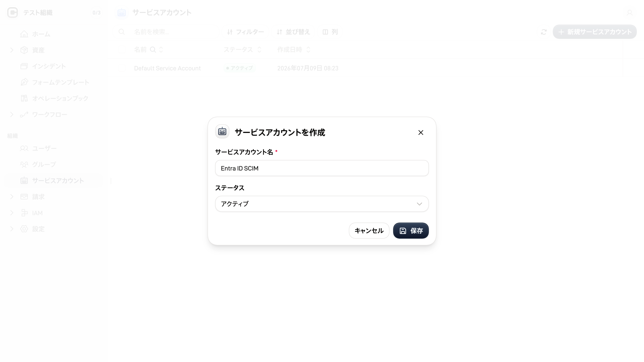Click the テスト組織 organization name
Viewport: 644px width, 362px height.
click(38, 13)
